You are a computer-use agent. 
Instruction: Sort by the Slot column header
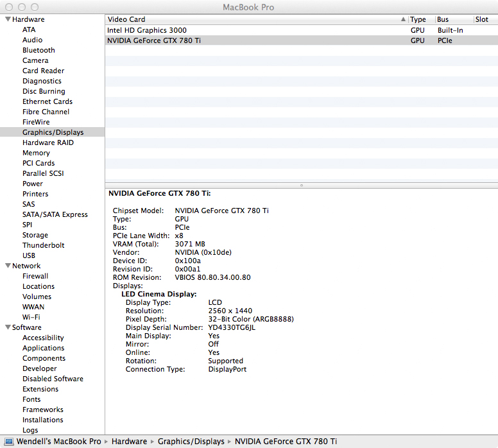(486, 19)
